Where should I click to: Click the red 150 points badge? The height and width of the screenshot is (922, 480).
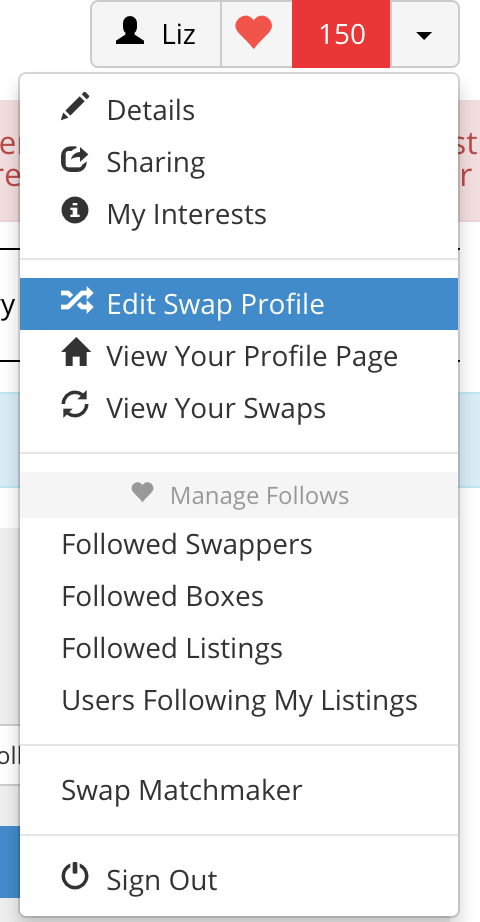341,34
